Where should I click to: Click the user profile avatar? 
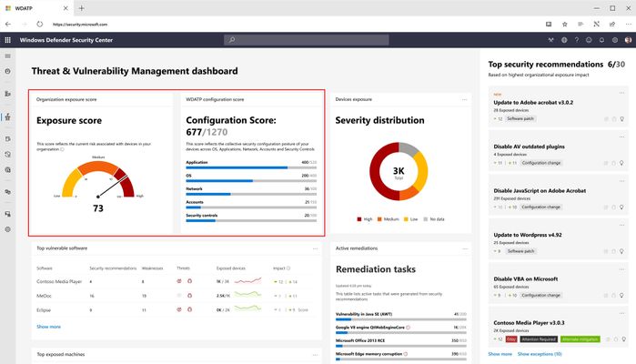[x=628, y=40]
